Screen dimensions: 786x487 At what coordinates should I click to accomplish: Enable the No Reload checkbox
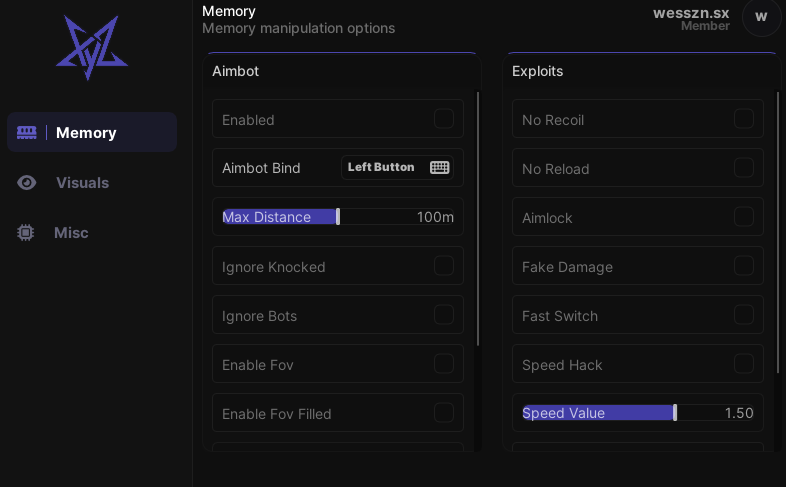(x=744, y=168)
